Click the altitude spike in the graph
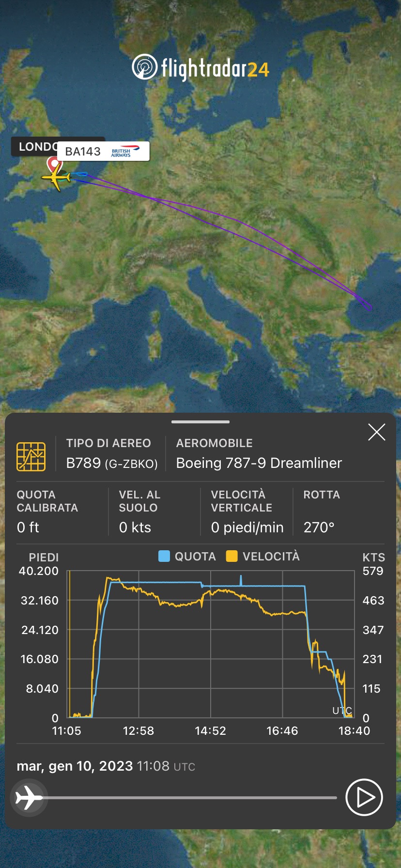 tap(241, 579)
